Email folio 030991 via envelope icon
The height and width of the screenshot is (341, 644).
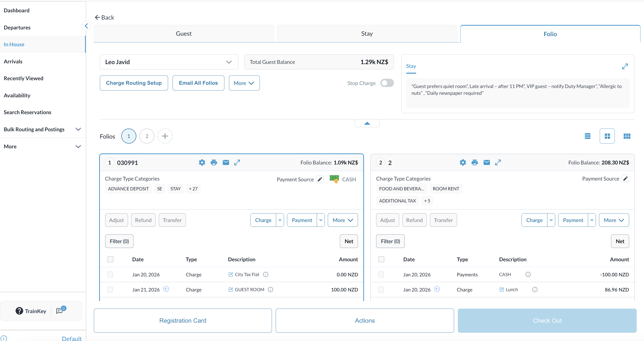pyautogui.click(x=226, y=162)
